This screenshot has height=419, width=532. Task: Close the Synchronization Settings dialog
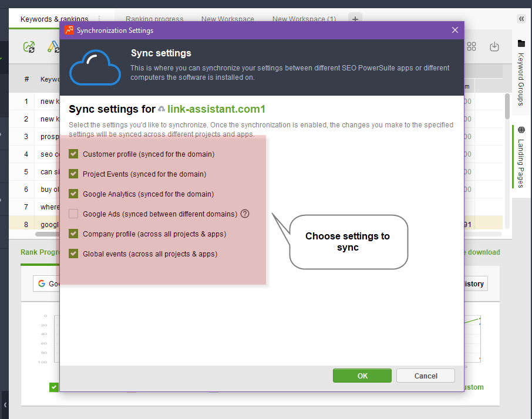tap(455, 30)
